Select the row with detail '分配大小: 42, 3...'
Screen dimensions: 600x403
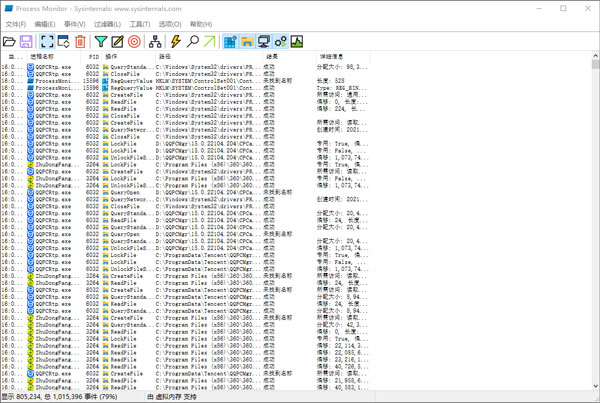[185, 325]
